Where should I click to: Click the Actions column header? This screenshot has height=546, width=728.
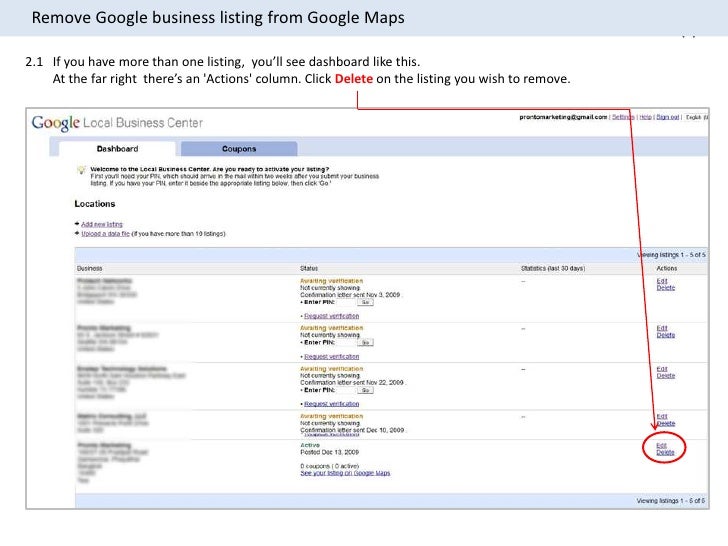tap(666, 268)
